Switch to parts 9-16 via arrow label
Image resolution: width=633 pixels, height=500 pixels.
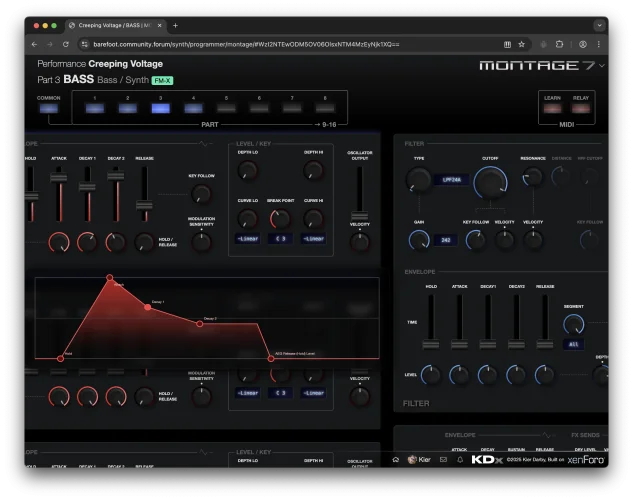click(325, 125)
